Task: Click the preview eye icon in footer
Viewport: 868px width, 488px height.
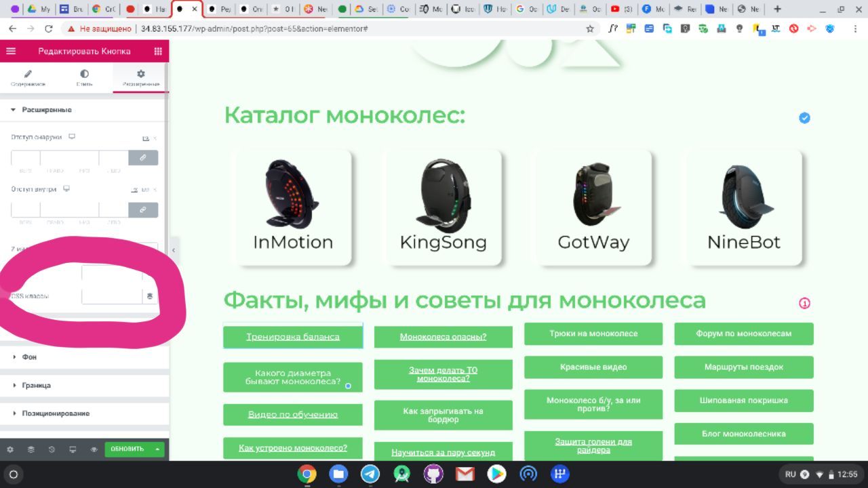Action: click(94, 449)
